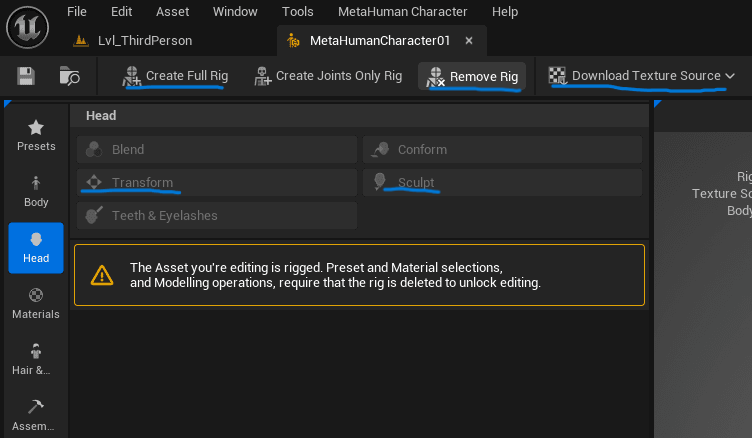Screen dimensions: 752x438
Task: Open the Body sidebar section
Action: (x=36, y=192)
